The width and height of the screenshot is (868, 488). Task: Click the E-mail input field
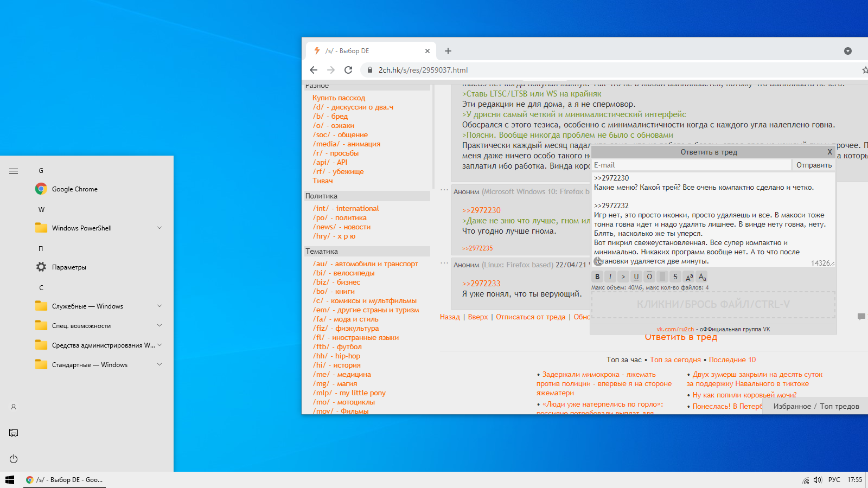[691, 165]
